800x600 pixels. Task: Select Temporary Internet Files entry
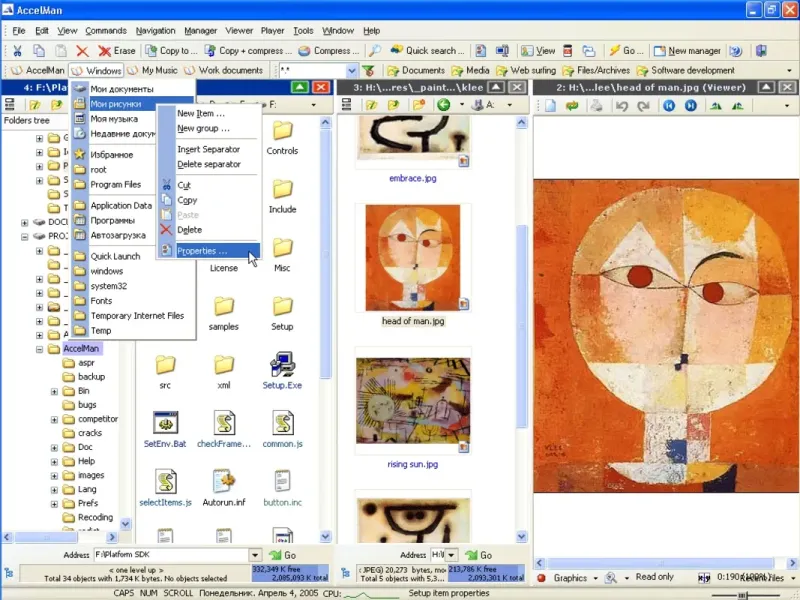pos(133,315)
